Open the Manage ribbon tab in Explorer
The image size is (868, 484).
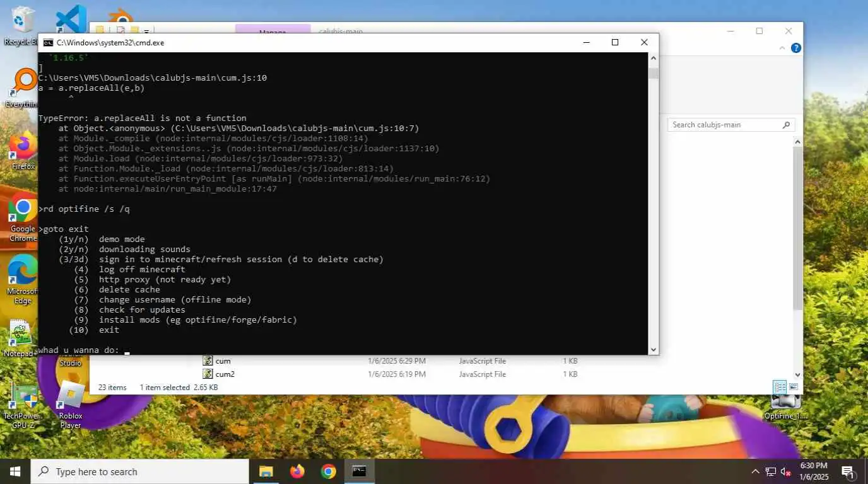click(273, 30)
